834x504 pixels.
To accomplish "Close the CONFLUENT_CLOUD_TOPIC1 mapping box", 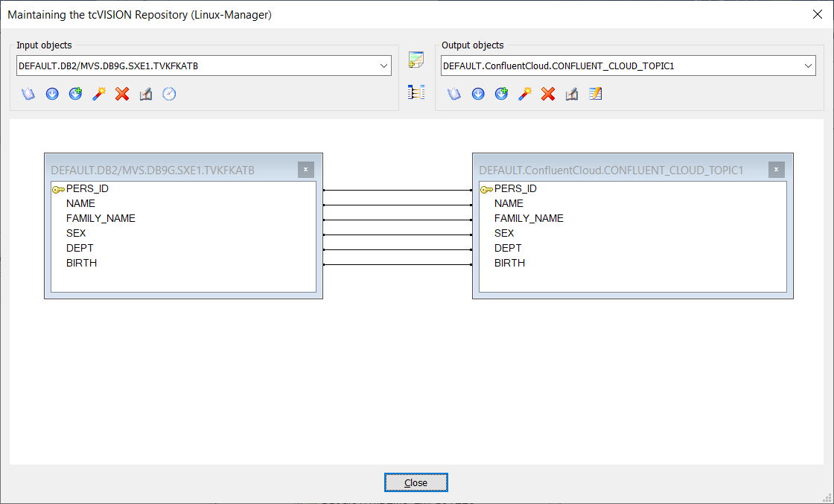I will point(777,170).
